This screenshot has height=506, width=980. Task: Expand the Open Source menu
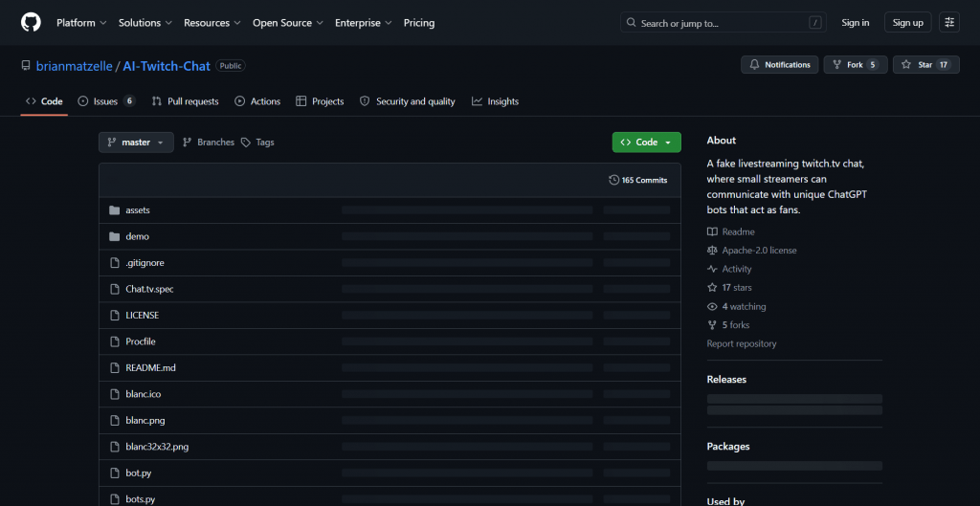pyautogui.click(x=287, y=23)
